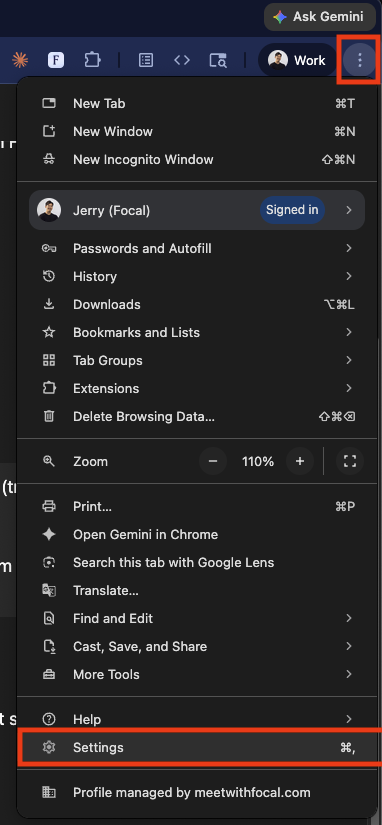Image resolution: width=382 pixels, height=825 pixels.
Task: Open the History submenu
Action: [x=198, y=276]
